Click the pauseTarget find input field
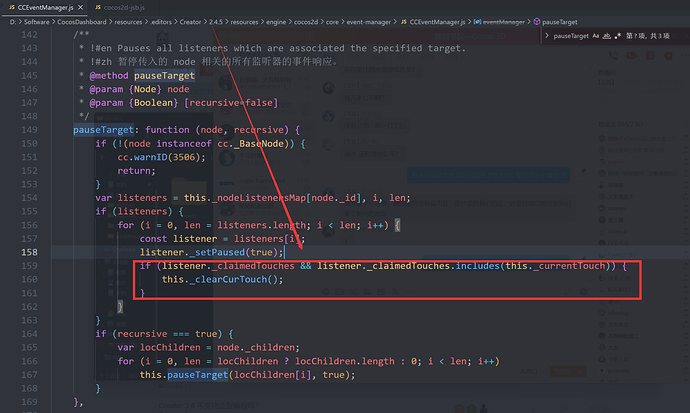 point(571,36)
